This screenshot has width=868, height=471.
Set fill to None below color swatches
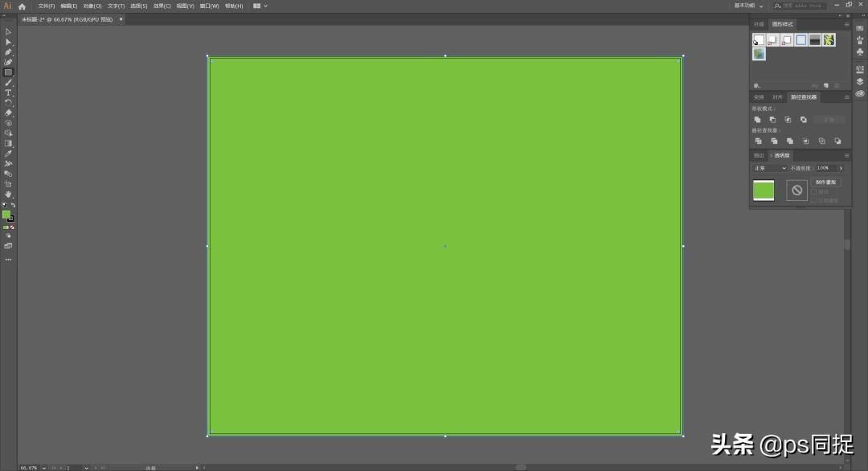click(x=12, y=227)
